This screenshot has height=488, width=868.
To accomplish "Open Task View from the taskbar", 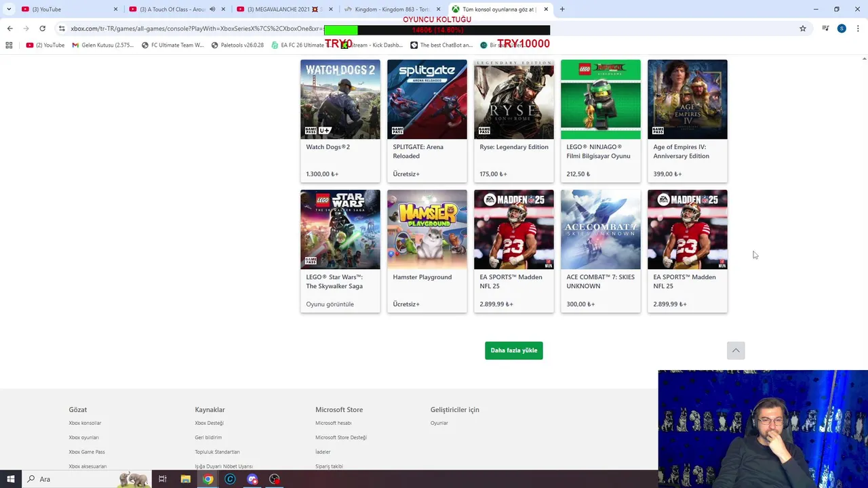I will [x=163, y=479].
